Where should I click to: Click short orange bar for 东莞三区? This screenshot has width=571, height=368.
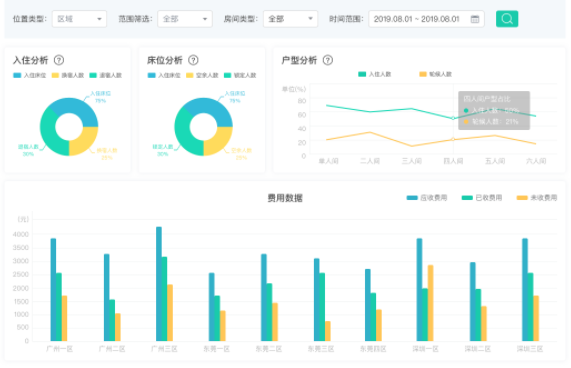[x=327, y=331]
